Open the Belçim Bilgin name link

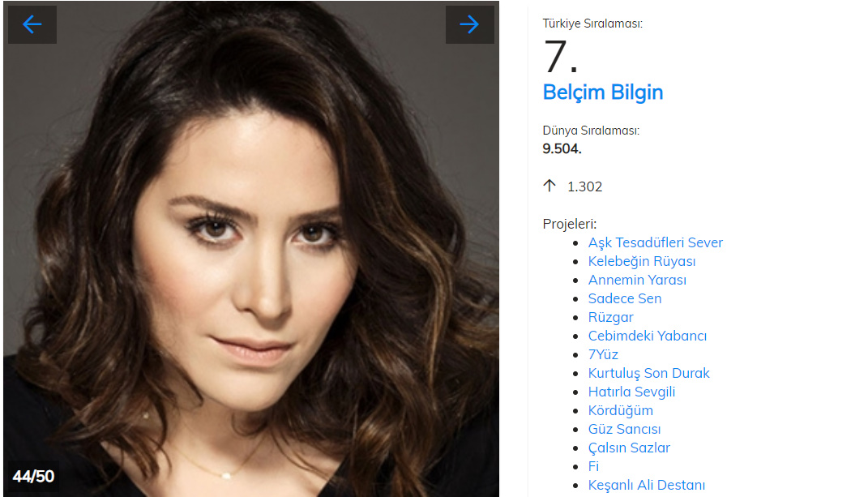(602, 92)
